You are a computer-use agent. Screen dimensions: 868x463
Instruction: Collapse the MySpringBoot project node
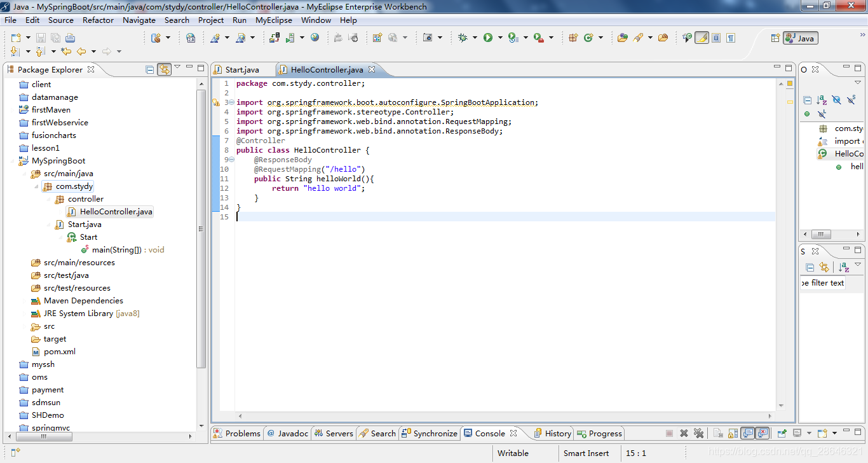(x=13, y=161)
